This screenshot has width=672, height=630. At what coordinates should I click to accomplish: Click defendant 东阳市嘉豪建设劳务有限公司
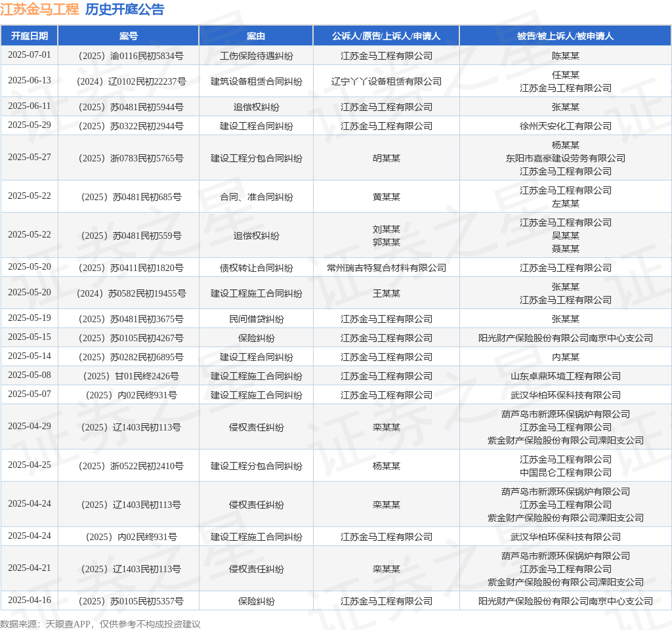(x=565, y=158)
